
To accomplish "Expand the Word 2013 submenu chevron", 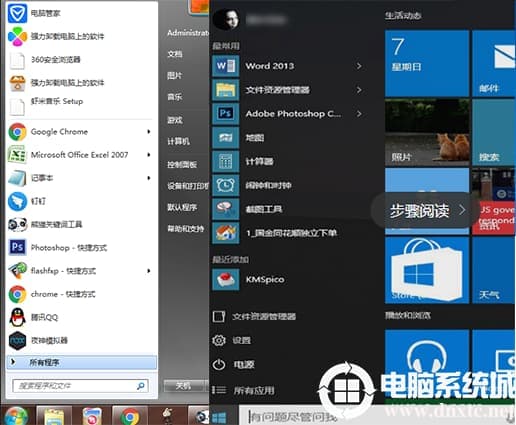I will point(359,66).
